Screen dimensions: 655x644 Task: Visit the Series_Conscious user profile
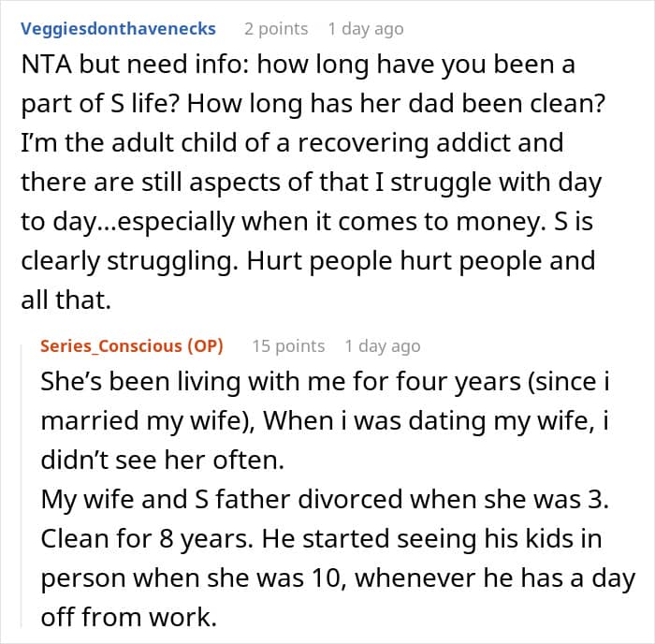(x=111, y=346)
